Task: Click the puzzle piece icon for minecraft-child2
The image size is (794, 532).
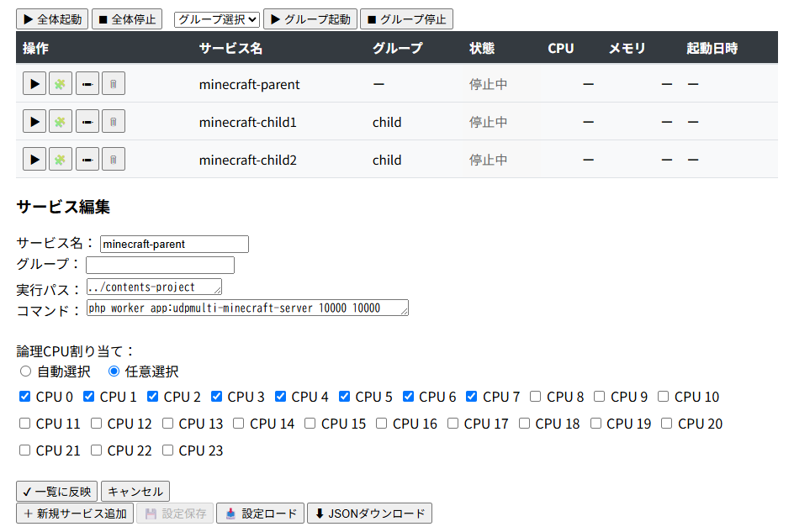Action: [x=61, y=159]
